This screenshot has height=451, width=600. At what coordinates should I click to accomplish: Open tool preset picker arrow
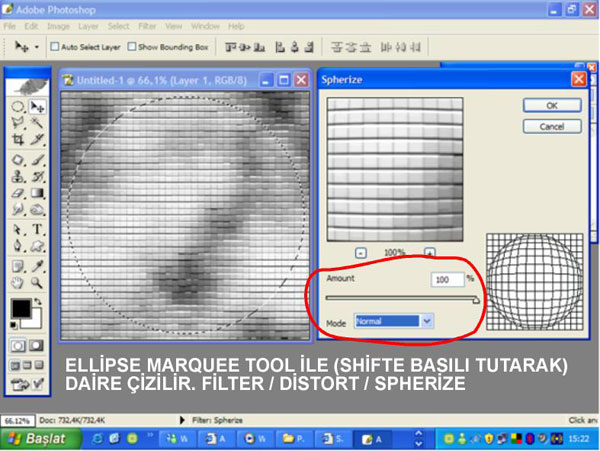pos(37,47)
